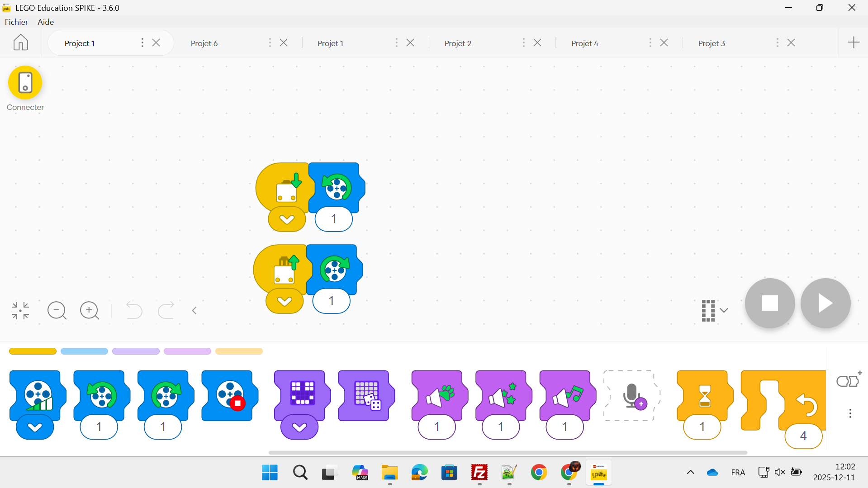Open the Fichier menu
The image size is (868, 488).
pyautogui.click(x=16, y=22)
